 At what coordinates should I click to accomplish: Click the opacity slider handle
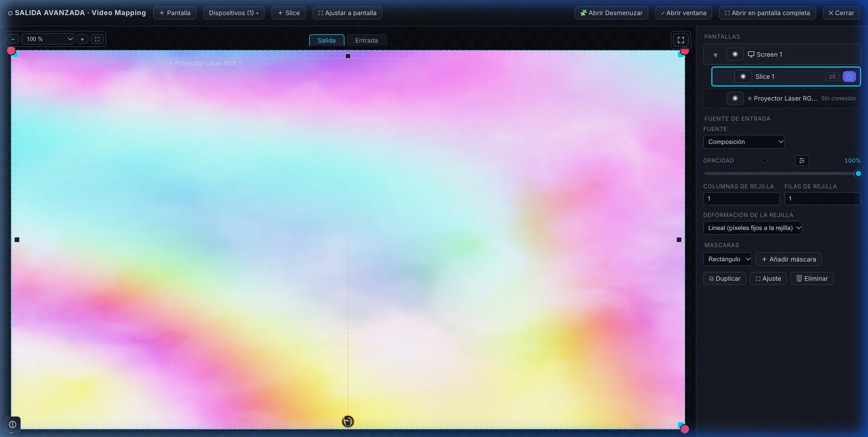(x=858, y=173)
